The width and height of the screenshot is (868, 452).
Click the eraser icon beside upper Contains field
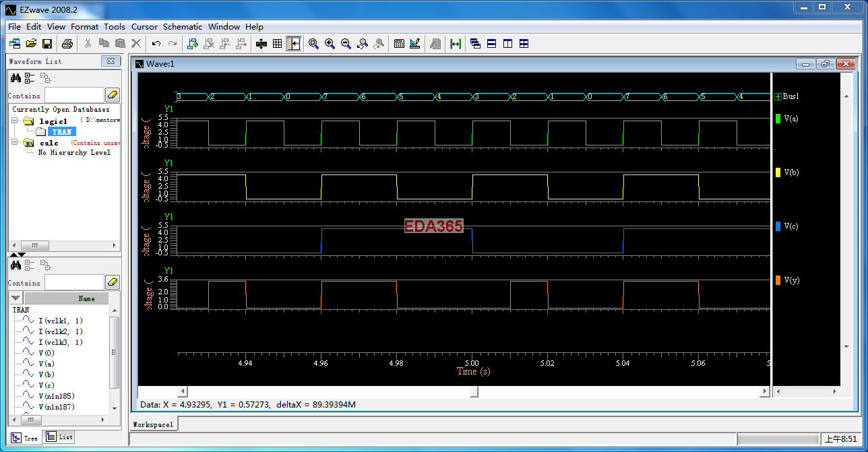tap(113, 95)
